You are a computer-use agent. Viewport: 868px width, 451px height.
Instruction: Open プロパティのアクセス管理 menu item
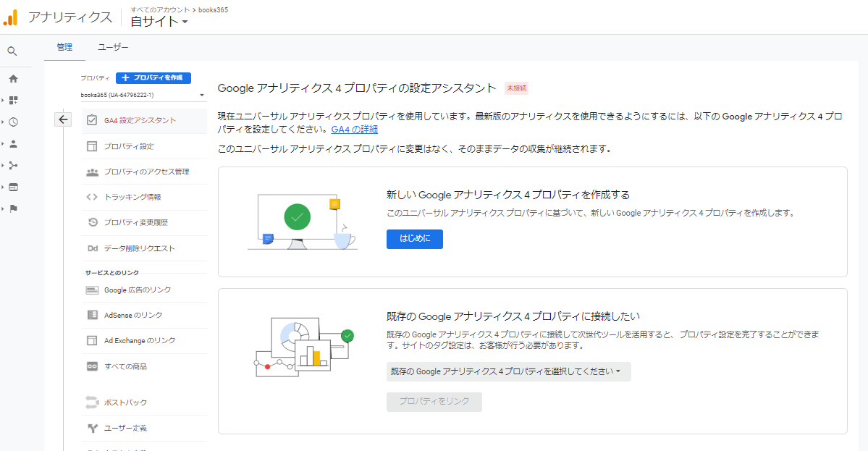click(146, 172)
